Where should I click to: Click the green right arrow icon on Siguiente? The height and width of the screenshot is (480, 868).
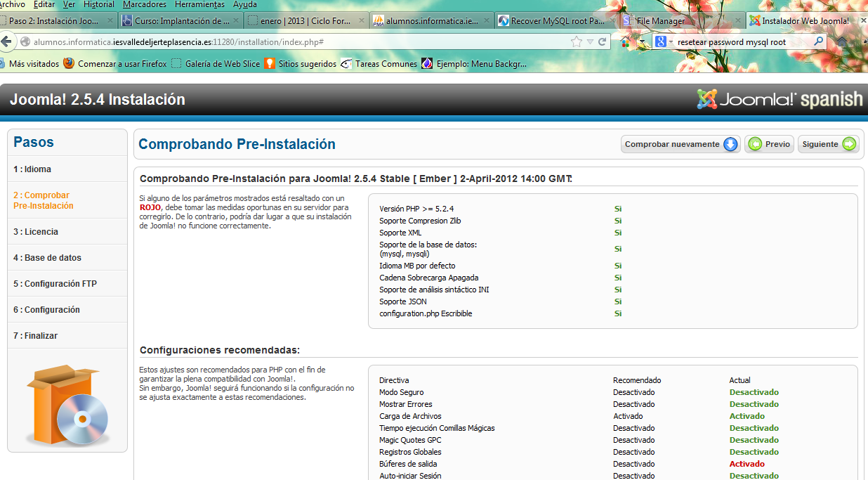click(849, 144)
